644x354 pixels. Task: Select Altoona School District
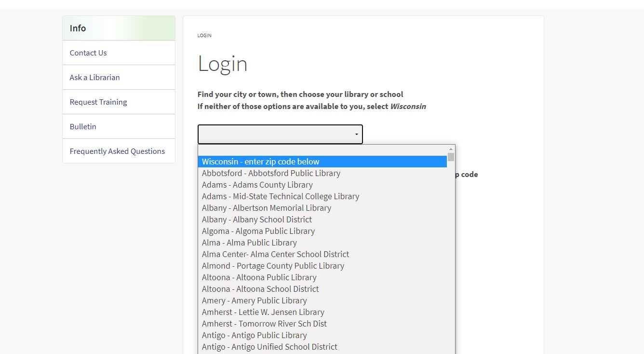tap(260, 289)
